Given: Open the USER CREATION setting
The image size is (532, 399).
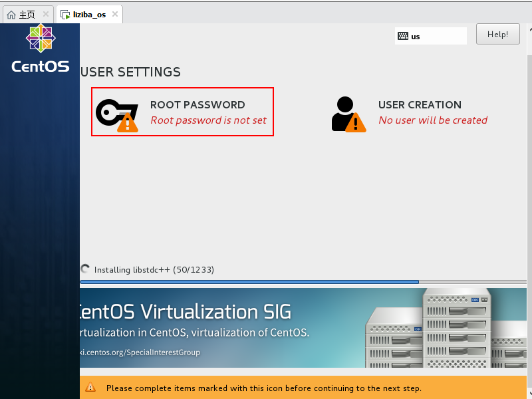Looking at the screenshot, I should tap(420, 104).
